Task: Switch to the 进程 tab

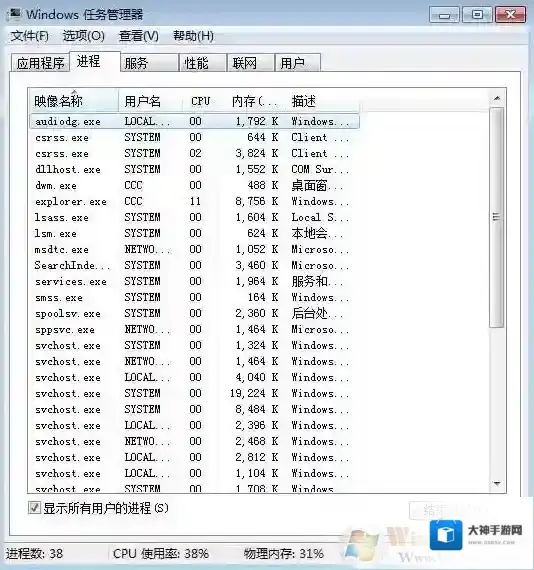Action: [95, 61]
